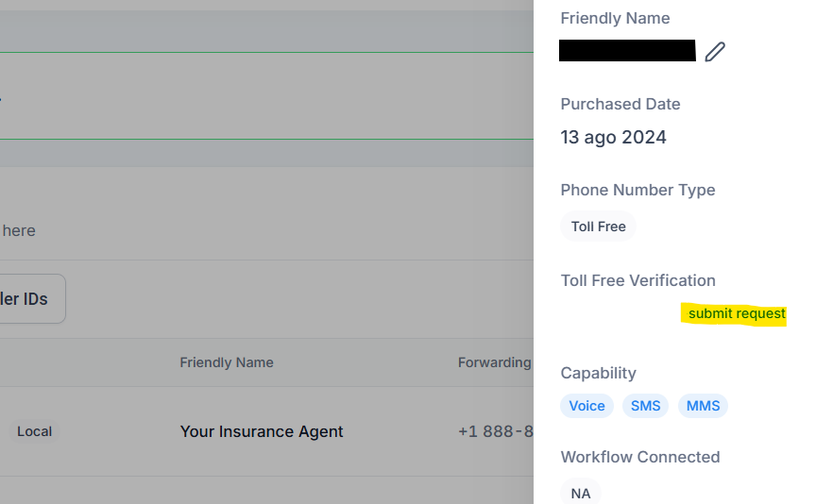Click the redacted friendly name value
This screenshot has width=816, height=504.
point(627,50)
